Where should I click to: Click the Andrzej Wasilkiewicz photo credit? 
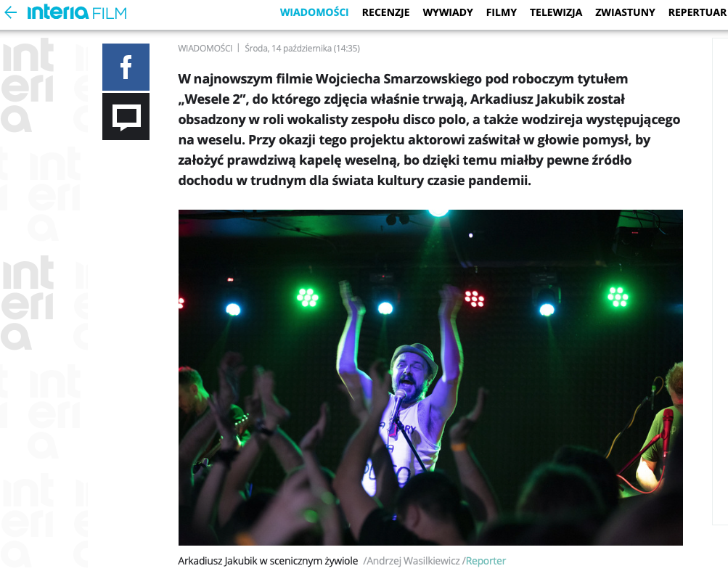pos(413,561)
